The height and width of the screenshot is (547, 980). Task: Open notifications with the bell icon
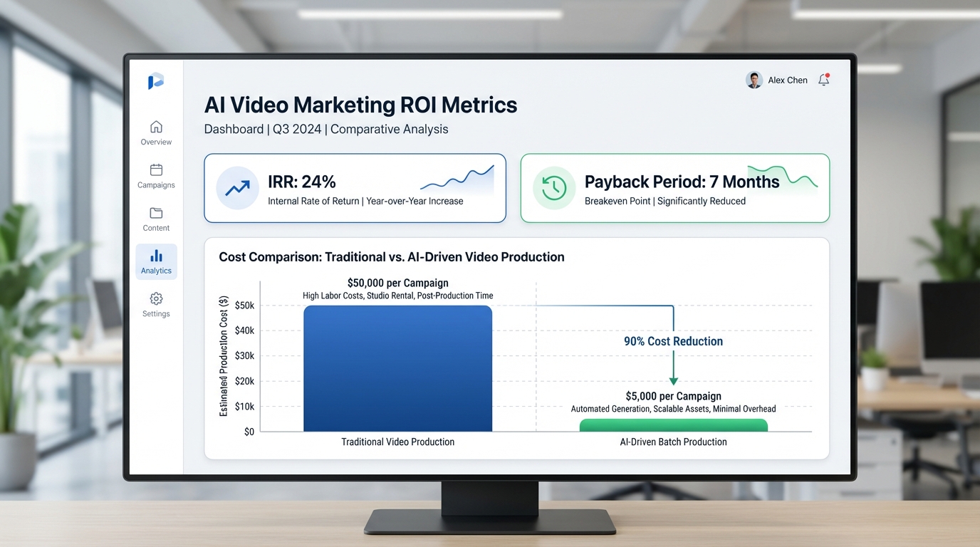pos(823,80)
